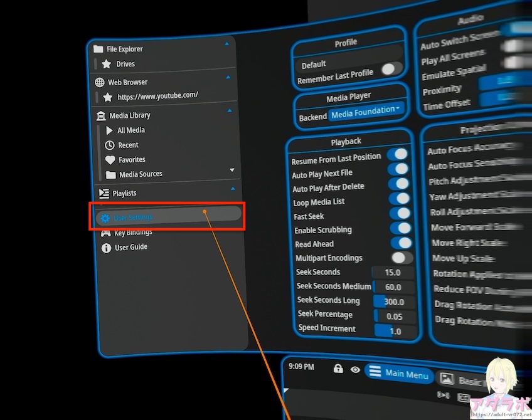Expand Media Sources with its down arrow
The width and height of the screenshot is (532, 420).
[x=232, y=170]
